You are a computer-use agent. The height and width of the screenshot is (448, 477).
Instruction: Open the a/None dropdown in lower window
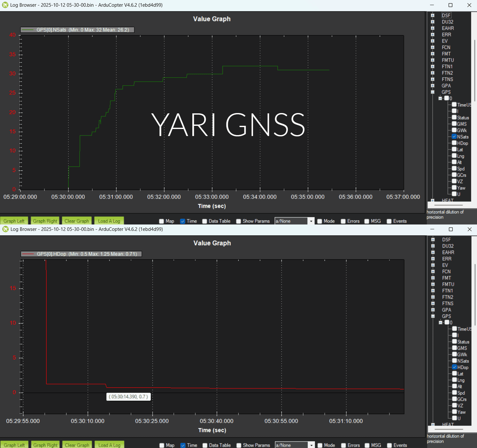point(312,445)
